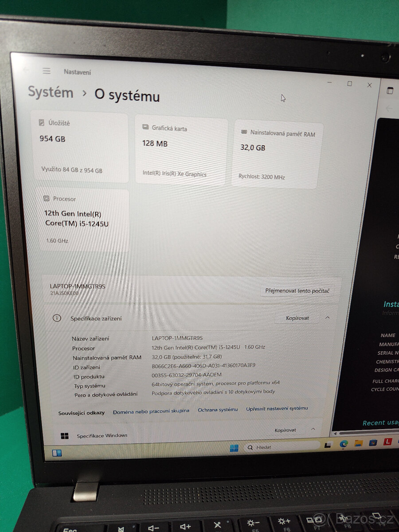Open Upřesnit nastavení systému link
The height and width of the screenshot is (532, 399).
[277, 409]
